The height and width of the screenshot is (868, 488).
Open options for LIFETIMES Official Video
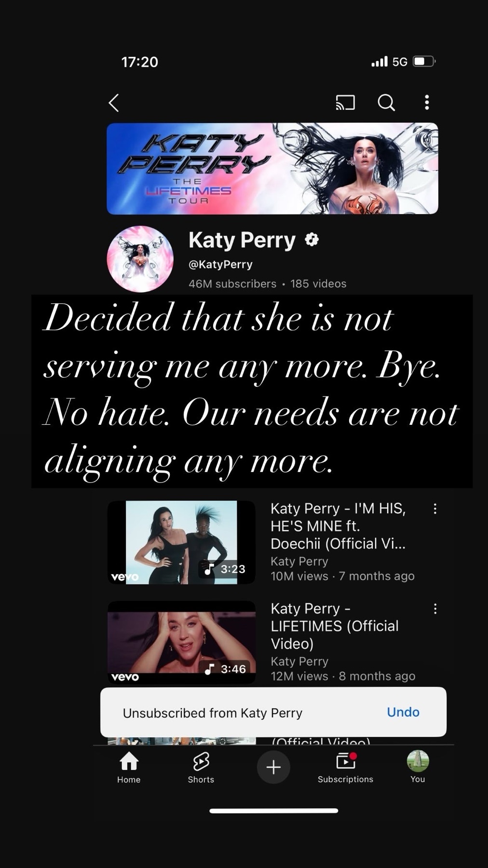coord(435,609)
